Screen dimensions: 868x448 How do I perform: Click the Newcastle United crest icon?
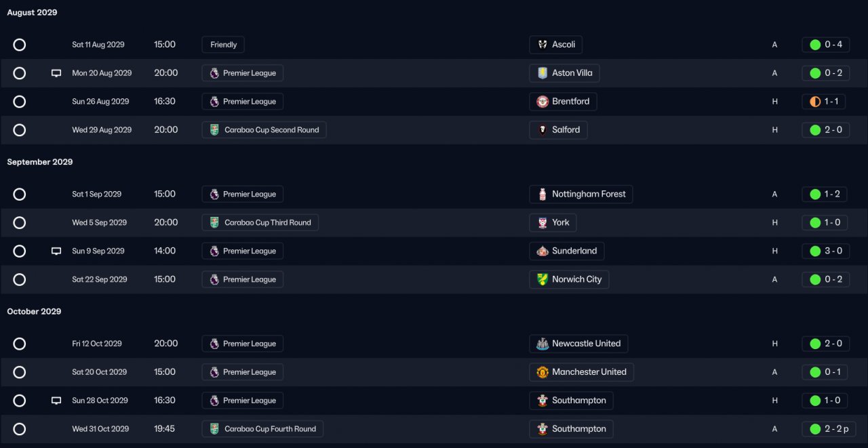(x=542, y=344)
